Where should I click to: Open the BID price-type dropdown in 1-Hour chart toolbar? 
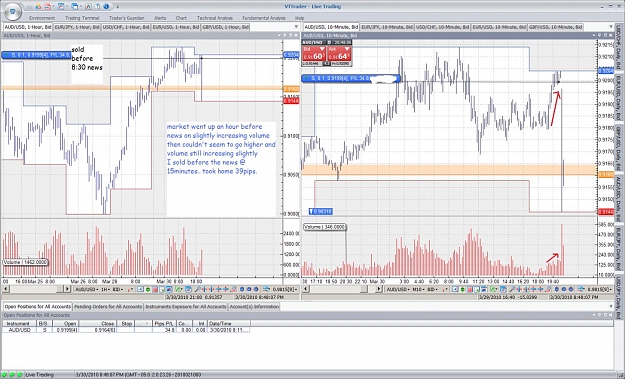coord(118,289)
